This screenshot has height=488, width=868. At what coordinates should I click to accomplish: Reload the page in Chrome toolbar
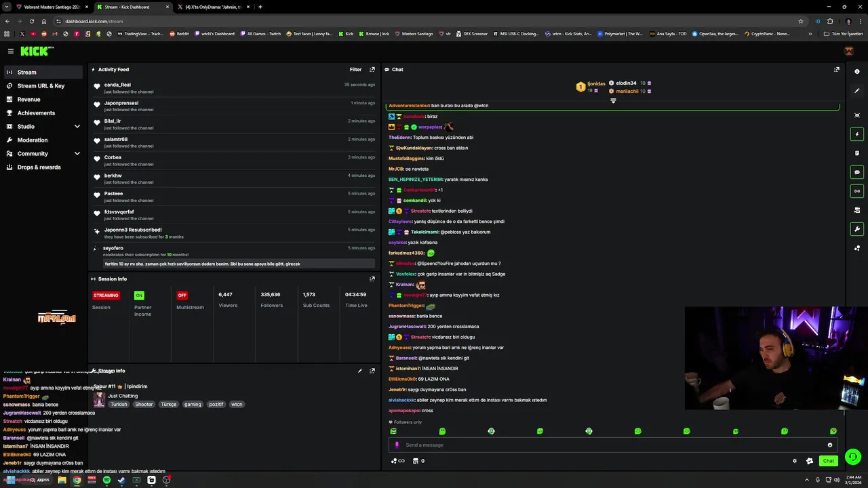(x=32, y=21)
